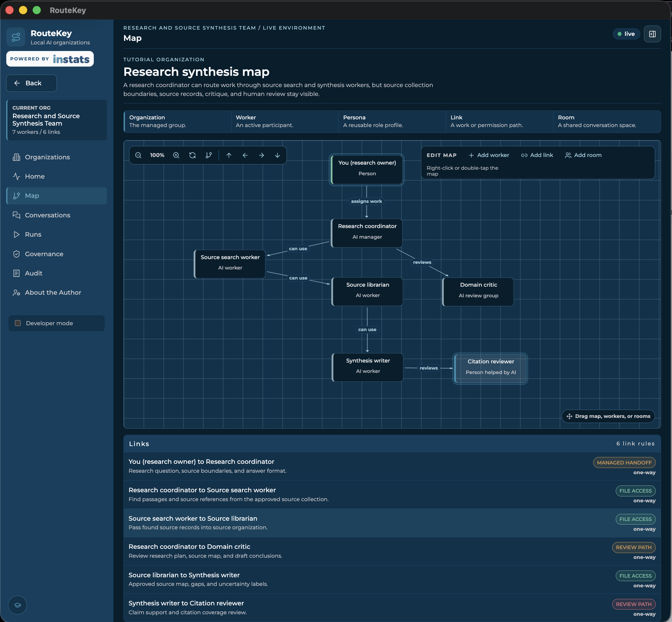
Task: Select the Map sidebar item
Action: pos(57,196)
